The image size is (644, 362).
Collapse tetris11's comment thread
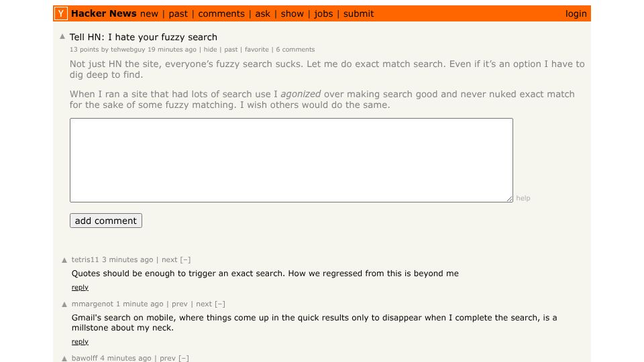click(x=185, y=259)
